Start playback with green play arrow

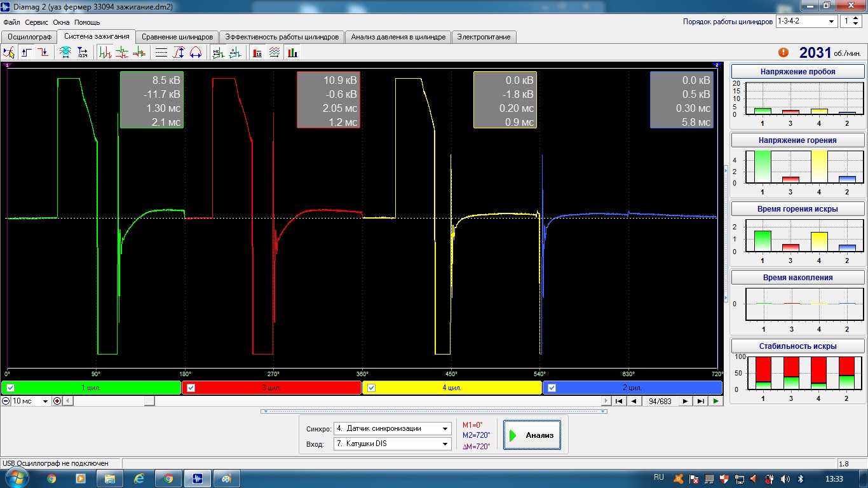tap(716, 401)
